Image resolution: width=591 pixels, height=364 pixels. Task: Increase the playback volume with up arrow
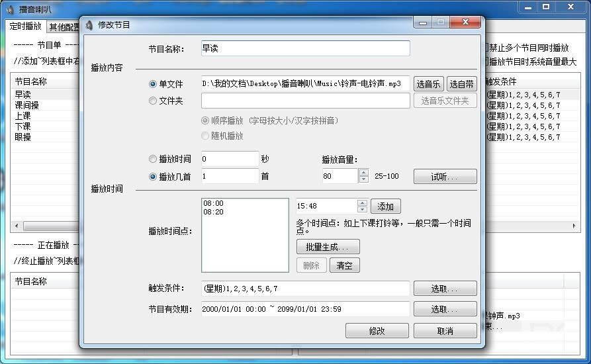click(x=363, y=173)
